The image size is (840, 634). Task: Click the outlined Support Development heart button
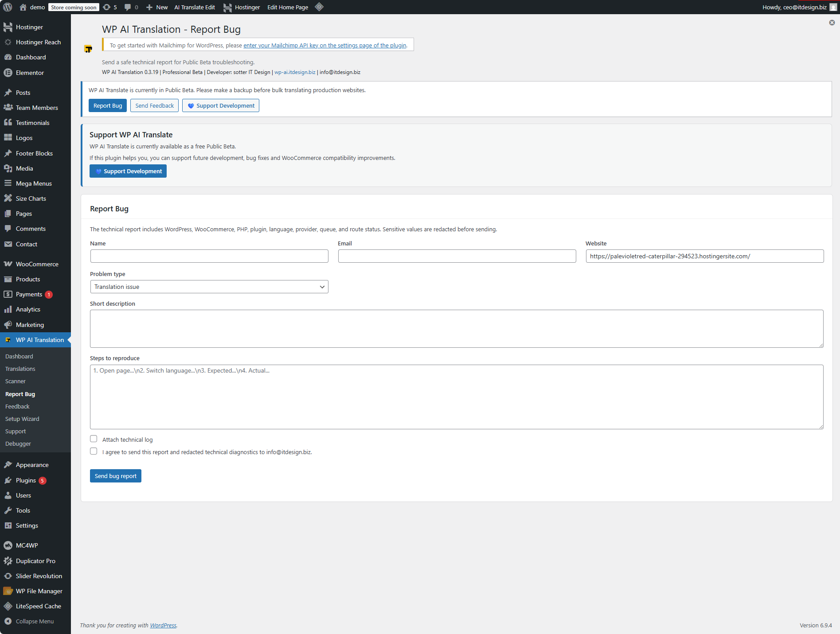pyautogui.click(x=221, y=105)
